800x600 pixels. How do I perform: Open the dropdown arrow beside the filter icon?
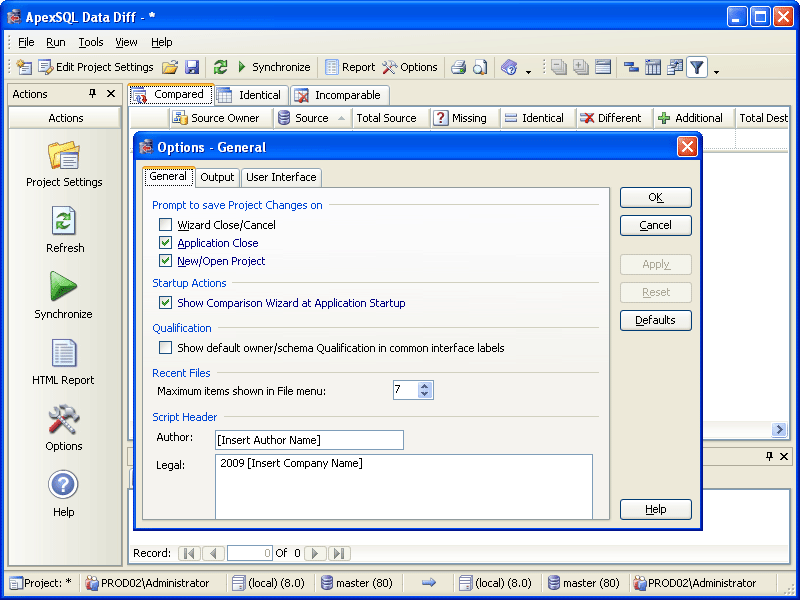pos(716,70)
